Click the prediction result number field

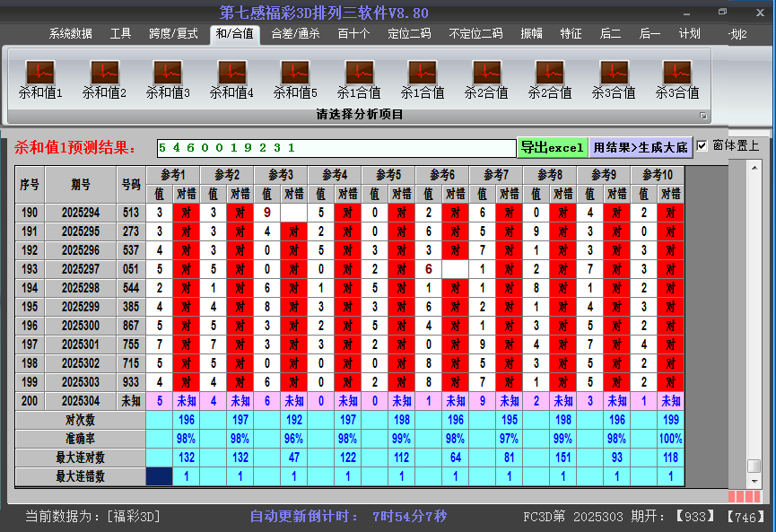(x=336, y=147)
